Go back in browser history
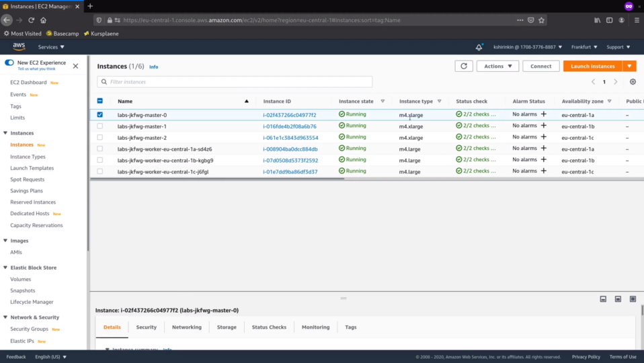Image resolution: width=644 pixels, height=363 pixels. pos(7,20)
